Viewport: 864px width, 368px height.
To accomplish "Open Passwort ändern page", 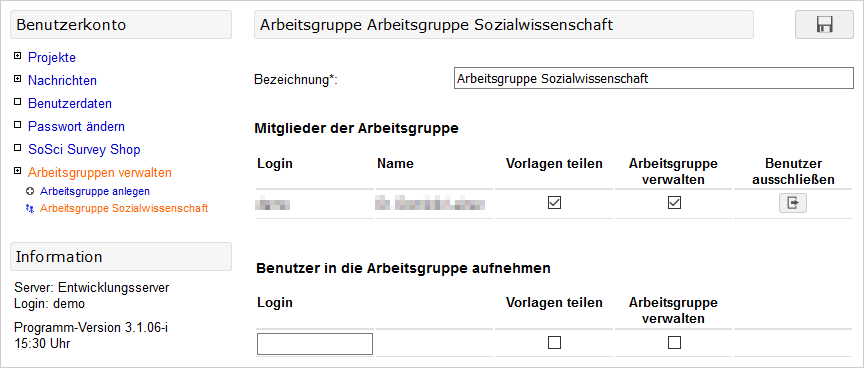I will (x=77, y=126).
